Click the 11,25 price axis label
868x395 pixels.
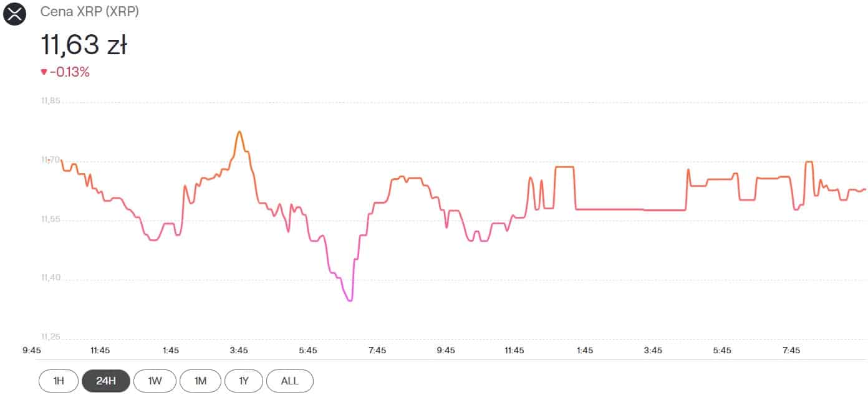click(x=50, y=337)
